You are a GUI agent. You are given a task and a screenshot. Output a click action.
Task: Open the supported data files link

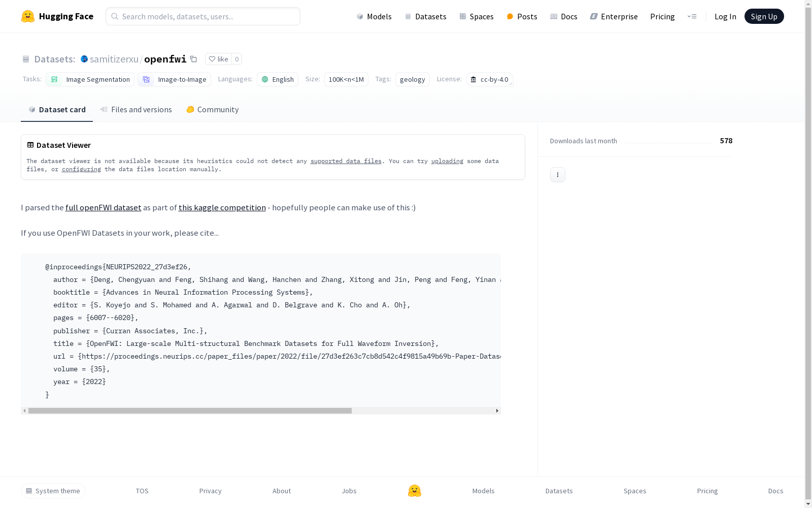coord(346,161)
